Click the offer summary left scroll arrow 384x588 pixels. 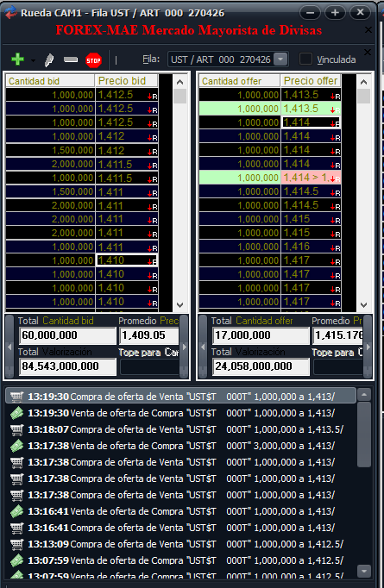203,347
